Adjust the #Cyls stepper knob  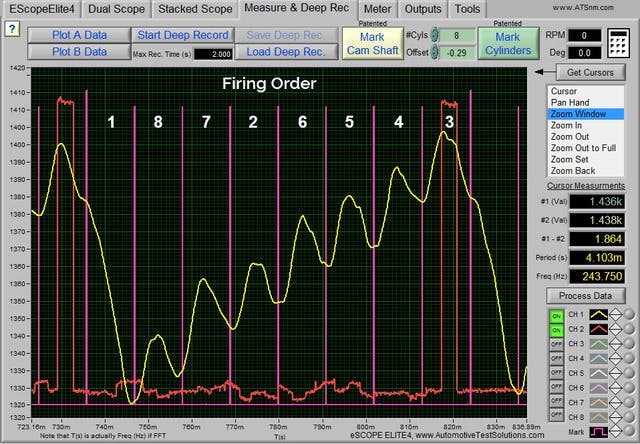[436, 34]
